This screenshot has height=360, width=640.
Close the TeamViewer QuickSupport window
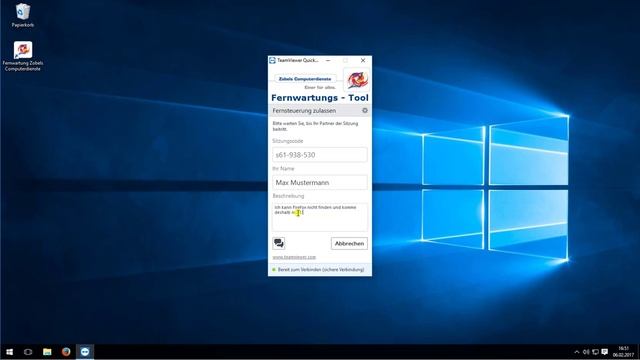coord(363,60)
